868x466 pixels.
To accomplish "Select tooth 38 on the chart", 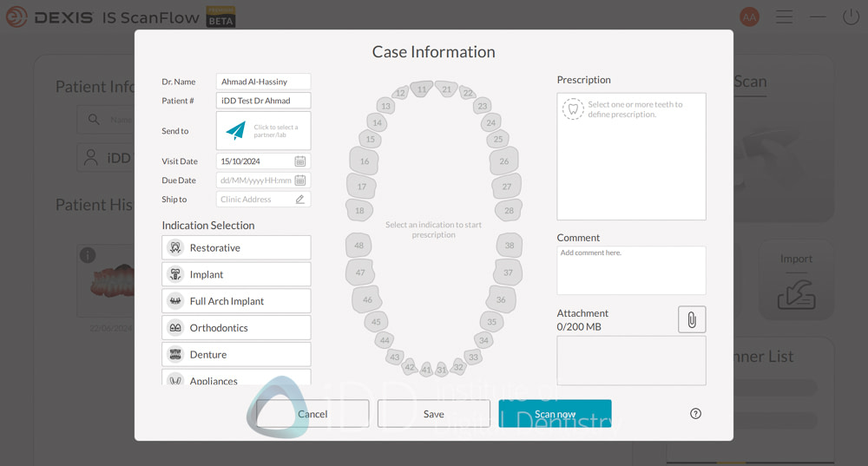I will [x=510, y=246].
